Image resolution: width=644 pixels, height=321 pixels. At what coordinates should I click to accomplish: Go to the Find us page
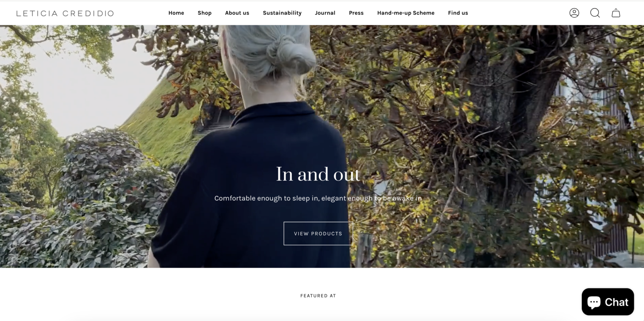point(458,13)
